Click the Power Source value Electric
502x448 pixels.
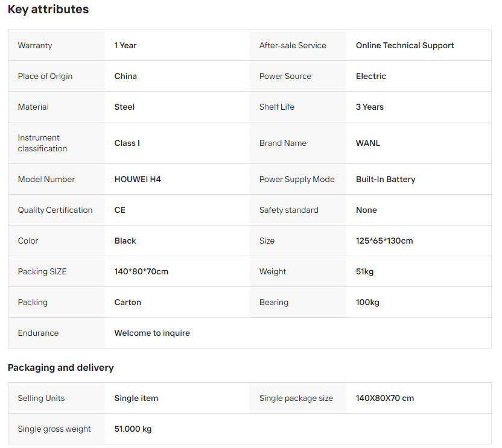[x=371, y=76]
